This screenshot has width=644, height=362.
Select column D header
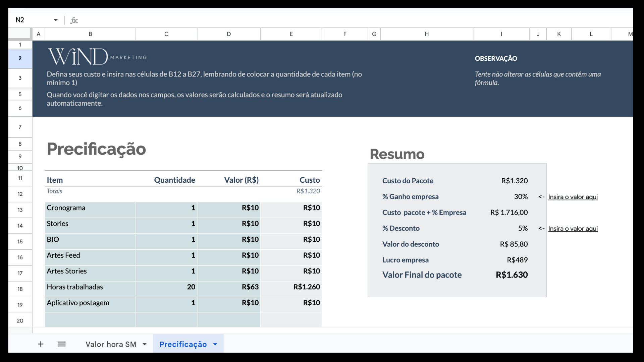point(229,34)
